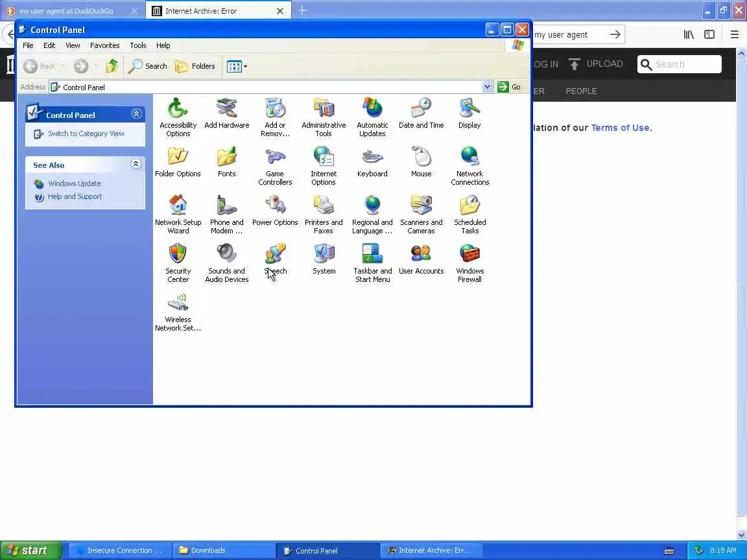Open Phone and Modem Options icon
Image resolution: width=747 pixels, height=560 pixels.
[227, 214]
